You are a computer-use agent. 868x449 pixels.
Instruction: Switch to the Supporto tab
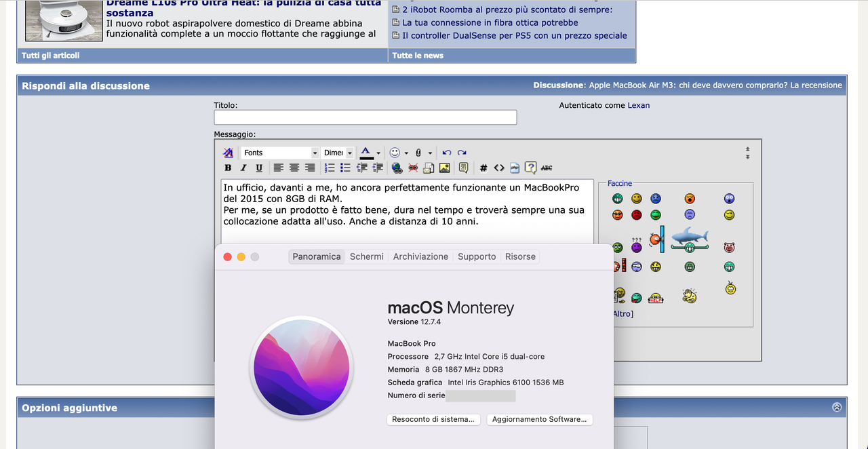tap(477, 256)
